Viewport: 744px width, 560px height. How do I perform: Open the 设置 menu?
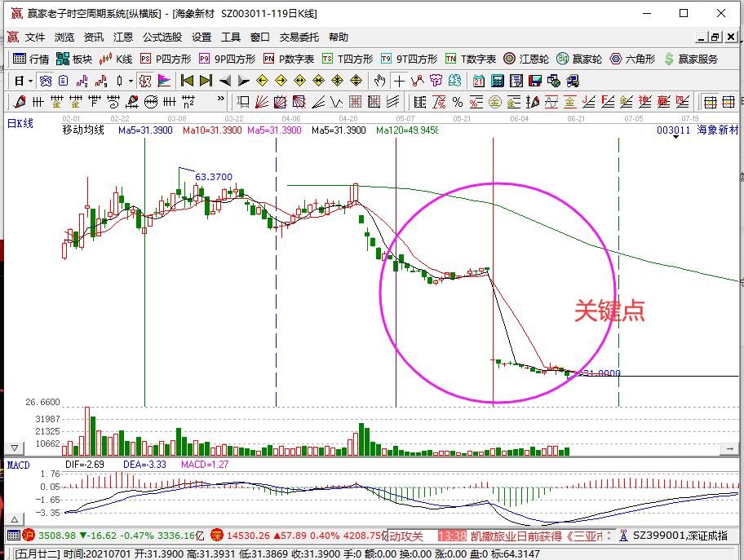click(201, 37)
